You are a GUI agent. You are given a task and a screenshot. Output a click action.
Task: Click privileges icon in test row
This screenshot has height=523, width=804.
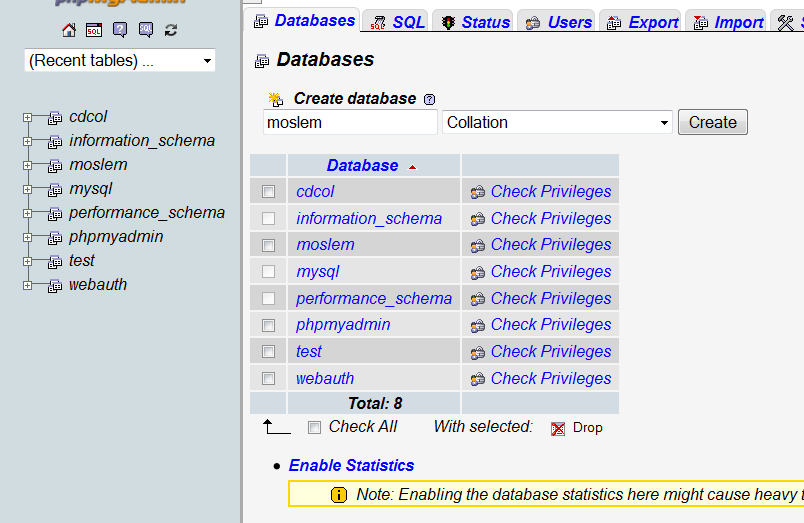coord(478,352)
